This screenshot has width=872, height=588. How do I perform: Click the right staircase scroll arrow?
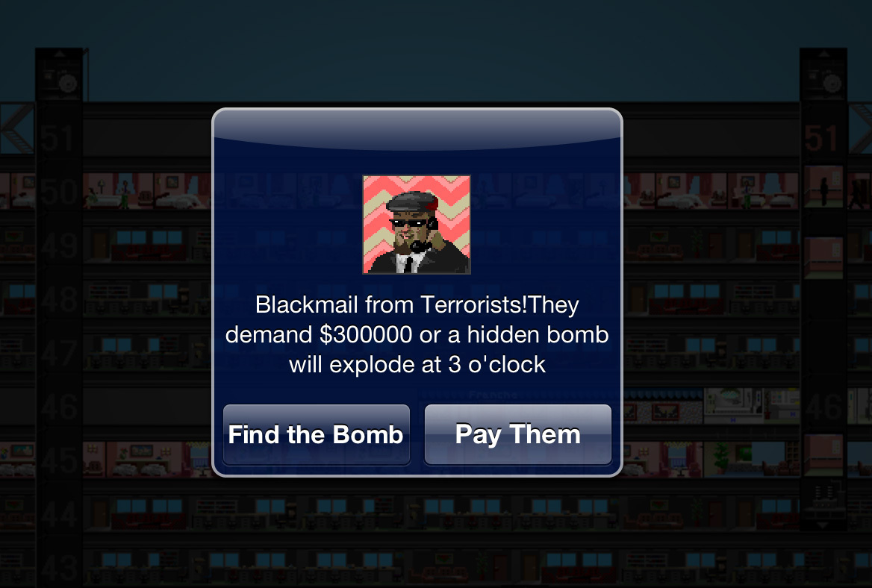coord(860,128)
